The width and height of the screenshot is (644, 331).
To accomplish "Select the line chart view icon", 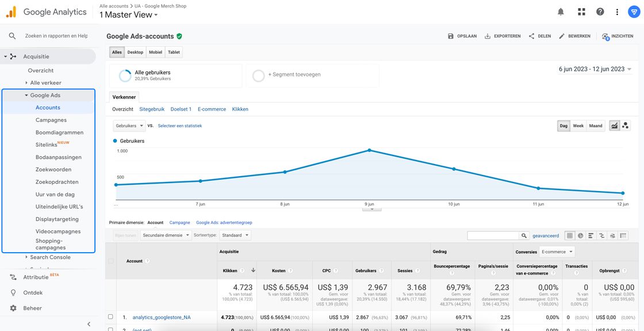I will [615, 126].
